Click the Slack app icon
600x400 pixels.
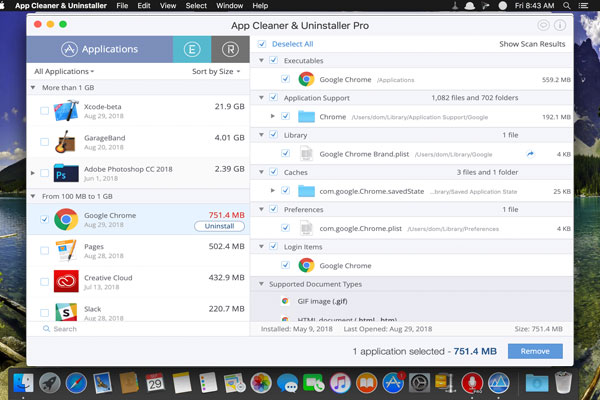68,313
